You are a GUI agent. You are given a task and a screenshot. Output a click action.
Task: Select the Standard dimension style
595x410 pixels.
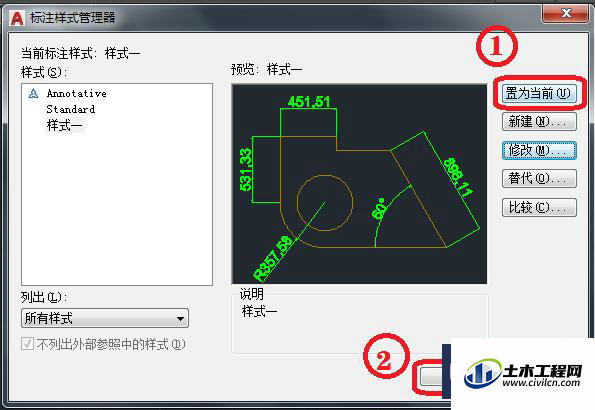tap(71, 109)
